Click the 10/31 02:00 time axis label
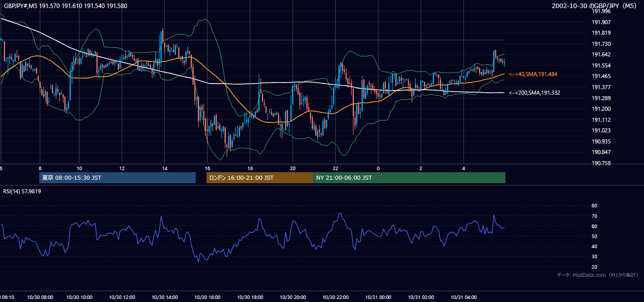Image resolution: width=644 pixels, height=302 pixels. [x=421, y=297]
